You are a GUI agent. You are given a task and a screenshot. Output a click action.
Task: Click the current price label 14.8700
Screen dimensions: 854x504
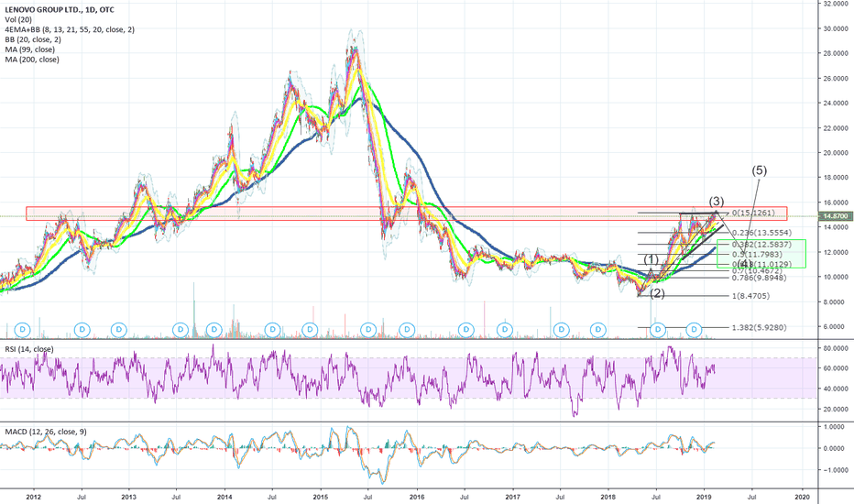(836, 216)
